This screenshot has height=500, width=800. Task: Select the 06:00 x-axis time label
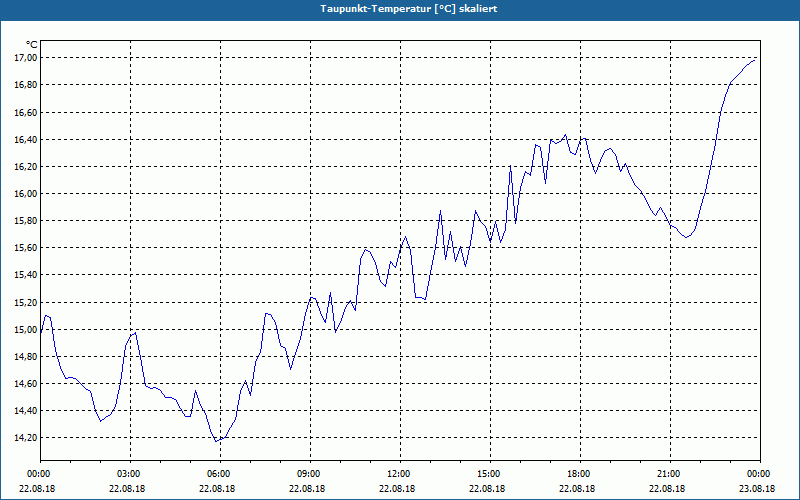[220, 473]
